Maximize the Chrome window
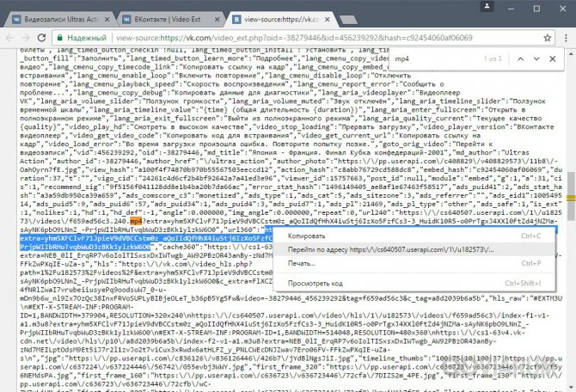The height and width of the screenshot is (392, 576). point(536,8)
